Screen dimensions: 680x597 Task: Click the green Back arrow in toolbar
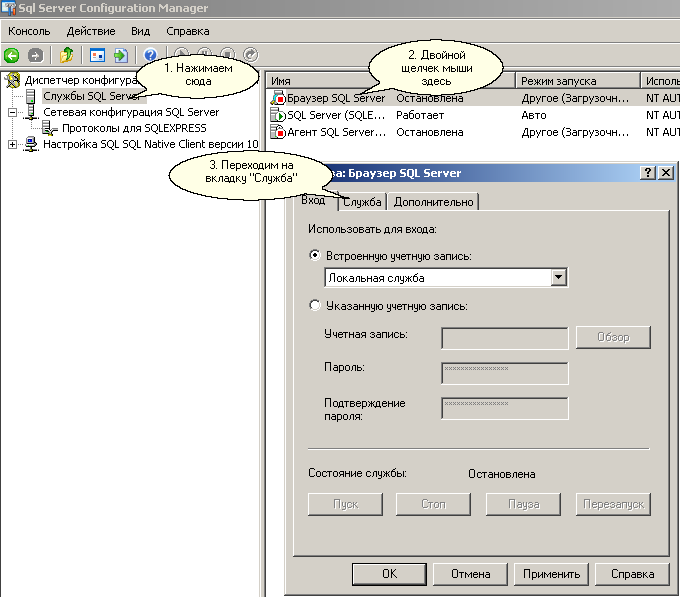(x=12, y=56)
